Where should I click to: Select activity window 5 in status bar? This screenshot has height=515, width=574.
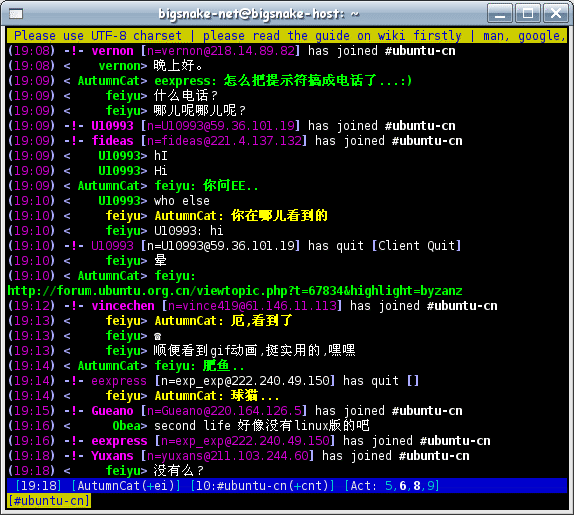click(389, 486)
